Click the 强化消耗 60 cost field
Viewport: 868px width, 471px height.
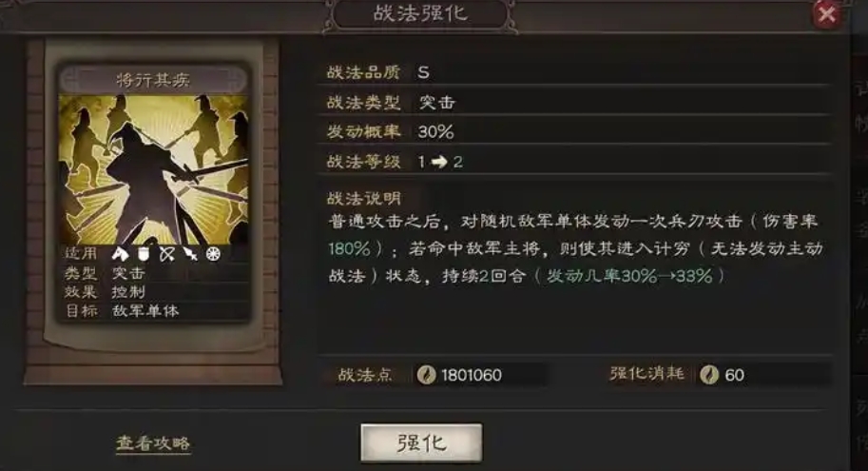tap(719, 375)
